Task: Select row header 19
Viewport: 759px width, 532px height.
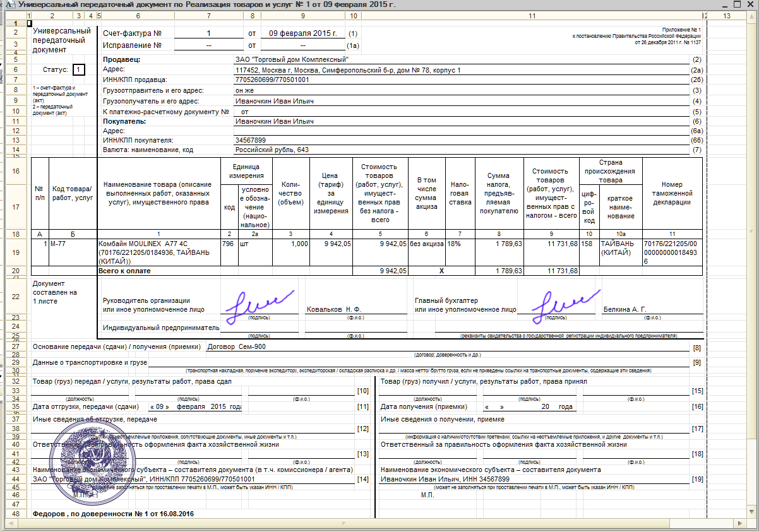Action: click(x=15, y=252)
